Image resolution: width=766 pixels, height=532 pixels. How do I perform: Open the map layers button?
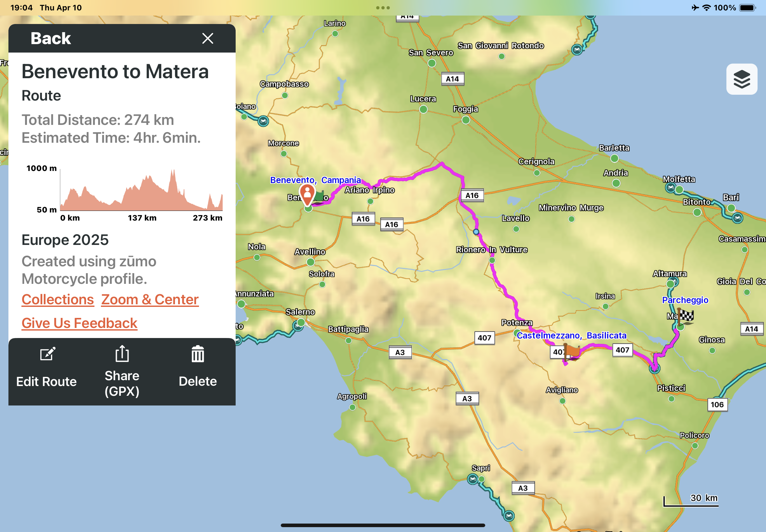coord(741,79)
